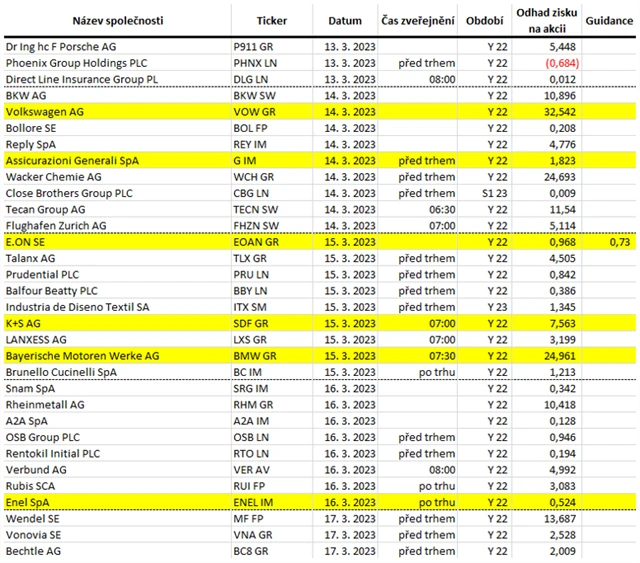Select the Čas zveřejnění column header
Image resolution: width=640 pixels, height=563 pixels.
click(418, 20)
